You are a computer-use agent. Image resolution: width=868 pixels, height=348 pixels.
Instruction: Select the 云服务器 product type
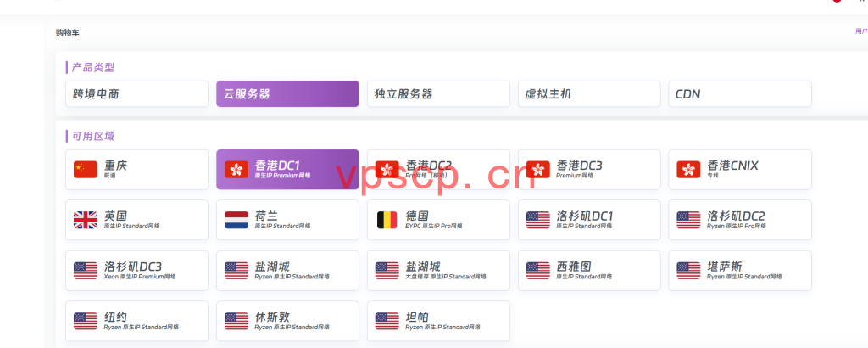click(287, 93)
